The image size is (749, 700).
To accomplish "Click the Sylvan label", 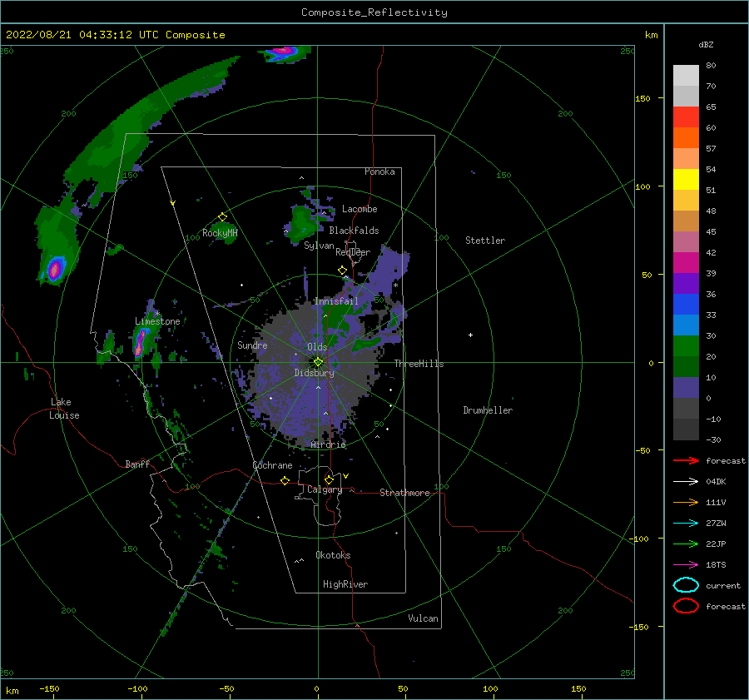I will pyautogui.click(x=319, y=246).
